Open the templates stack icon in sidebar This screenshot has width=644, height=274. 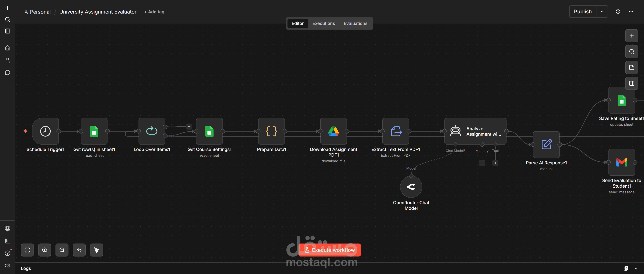point(8,229)
